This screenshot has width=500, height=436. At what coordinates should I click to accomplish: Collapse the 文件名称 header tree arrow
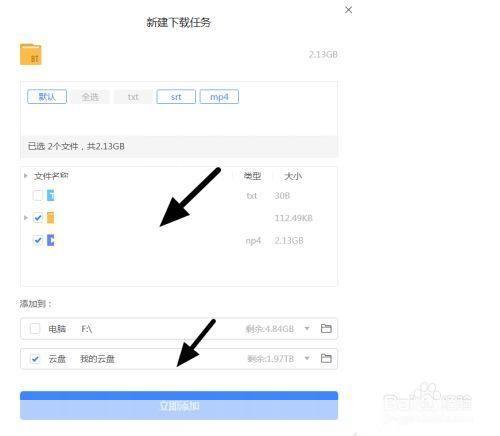26,175
